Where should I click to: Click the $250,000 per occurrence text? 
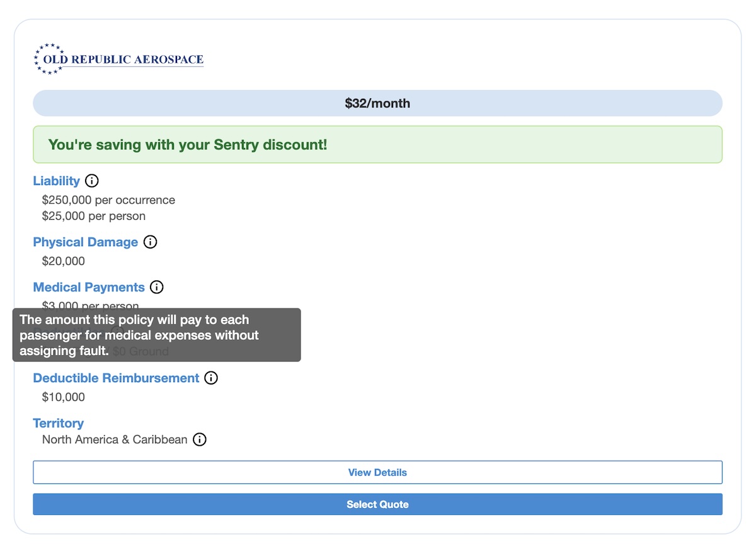pyautogui.click(x=108, y=200)
